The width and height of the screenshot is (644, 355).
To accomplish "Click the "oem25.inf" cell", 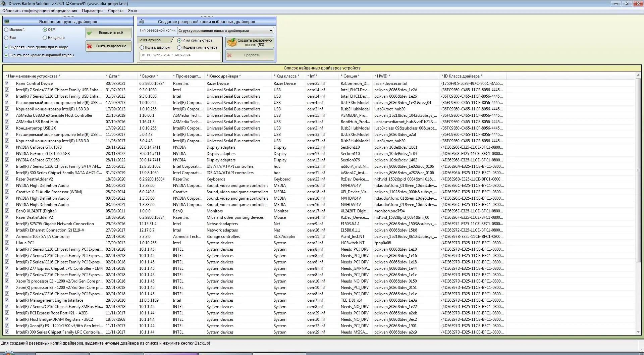I will tap(316, 84).
